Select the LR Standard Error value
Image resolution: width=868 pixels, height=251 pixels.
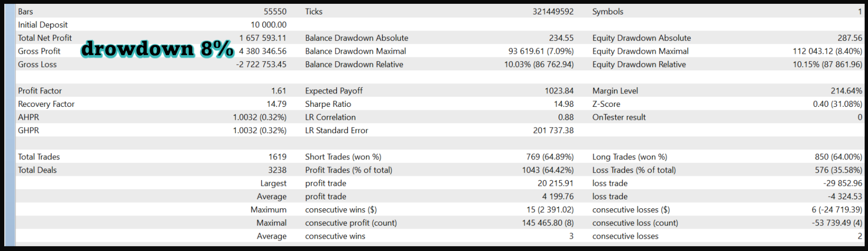[x=553, y=130]
